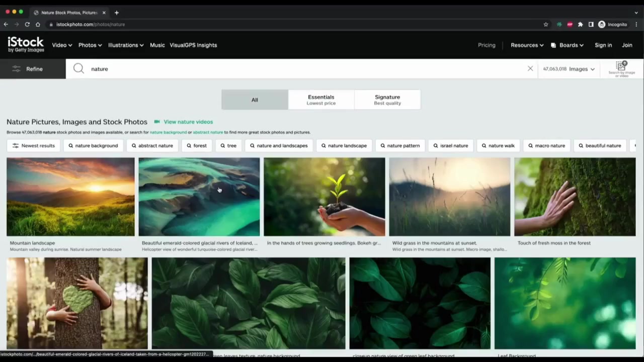Open the Music section

157,45
